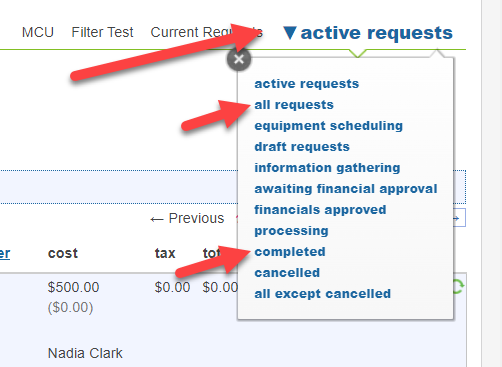Choose 'processing' status filter

(291, 231)
